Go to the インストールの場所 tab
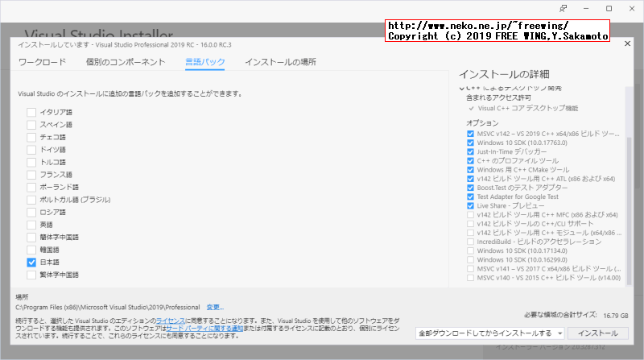 (x=280, y=62)
